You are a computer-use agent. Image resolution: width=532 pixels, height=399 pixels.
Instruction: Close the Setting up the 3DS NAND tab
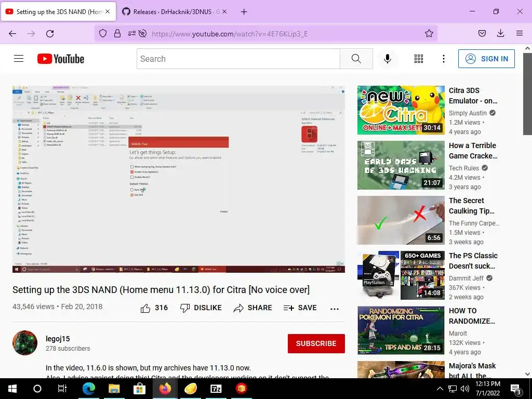[x=108, y=11]
